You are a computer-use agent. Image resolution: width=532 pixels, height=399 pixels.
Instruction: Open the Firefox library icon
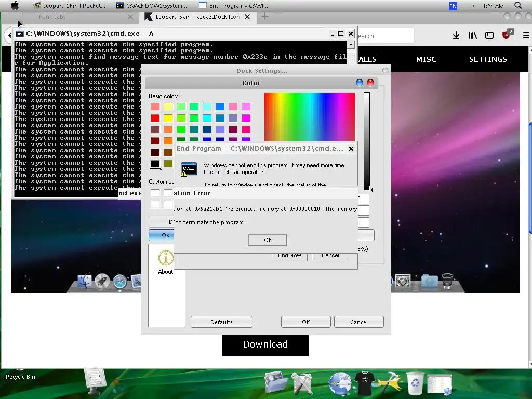point(473,35)
